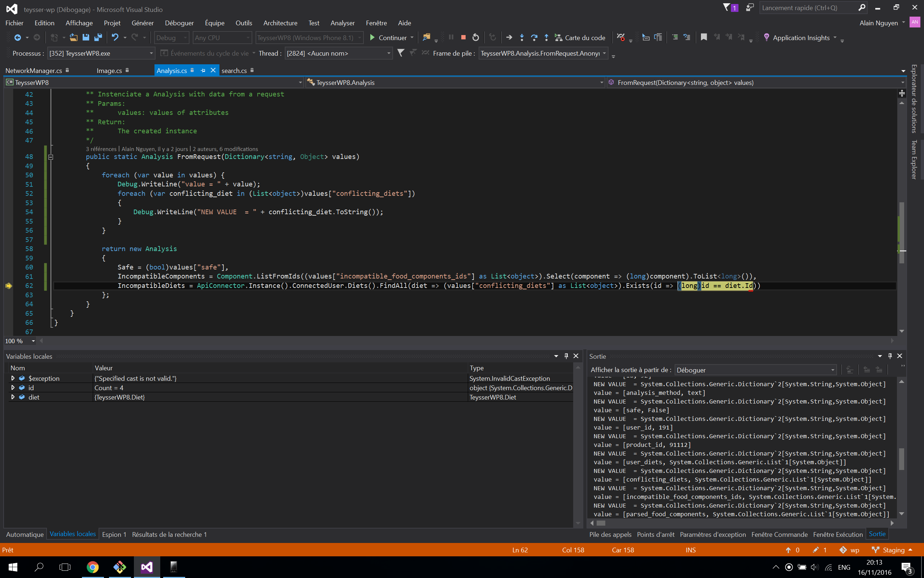
Task: Expand the $exception variable row
Action: [x=13, y=378]
